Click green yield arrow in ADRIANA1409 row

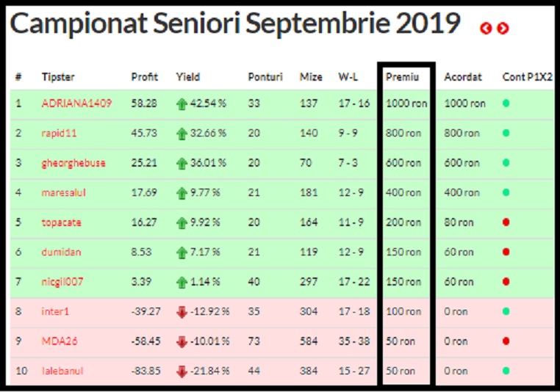182,104
